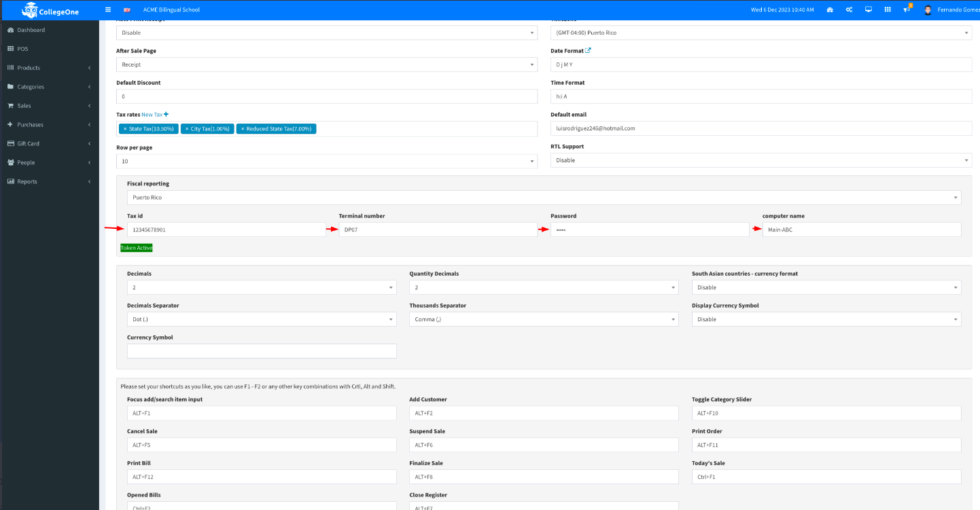Open the megaphone notifications icon
Viewport: 980px width, 510px height.
(907, 10)
